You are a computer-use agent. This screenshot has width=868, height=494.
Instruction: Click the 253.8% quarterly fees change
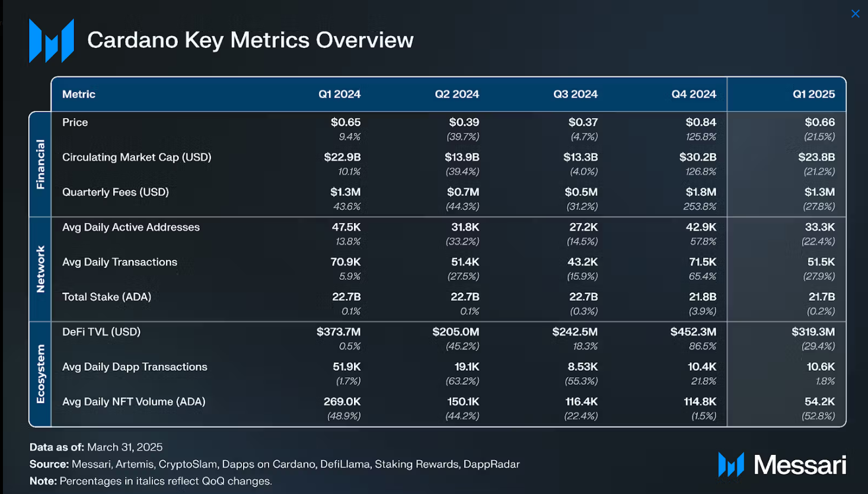coord(700,206)
